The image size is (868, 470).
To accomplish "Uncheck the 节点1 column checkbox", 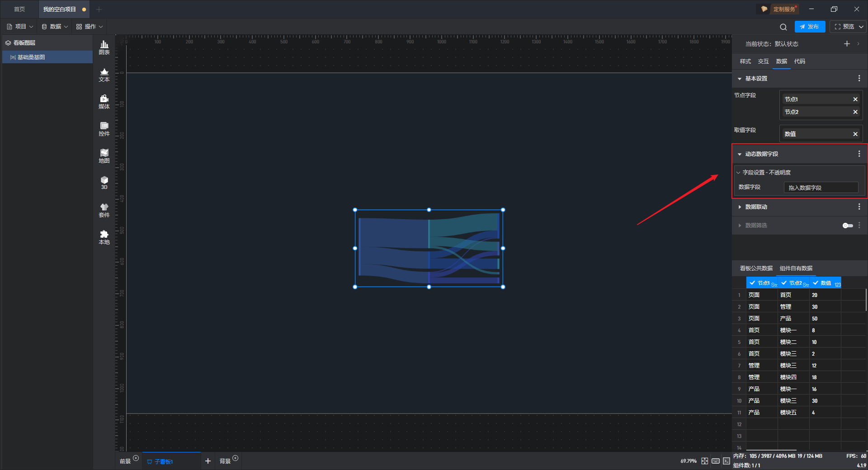I will click(x=752, y=283).
